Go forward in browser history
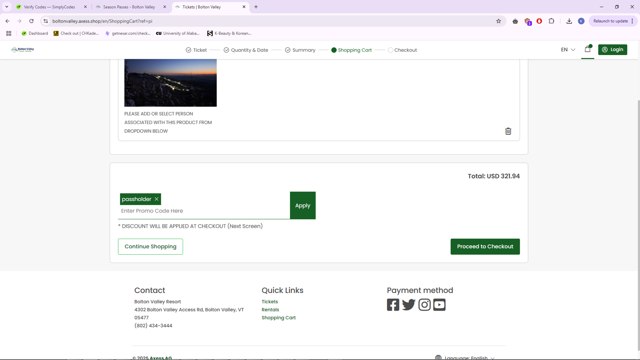 coord(19,21)
